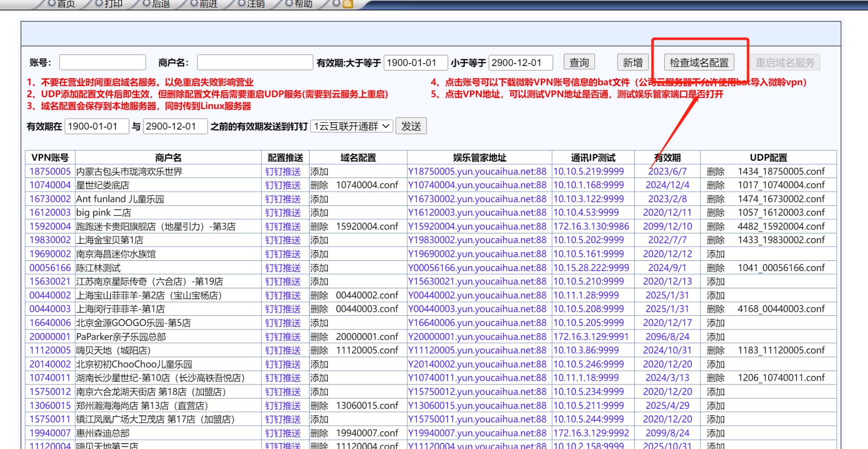Go back using the 后退 tab
This screenshot has width=868, height=449.
pos(156,4)
